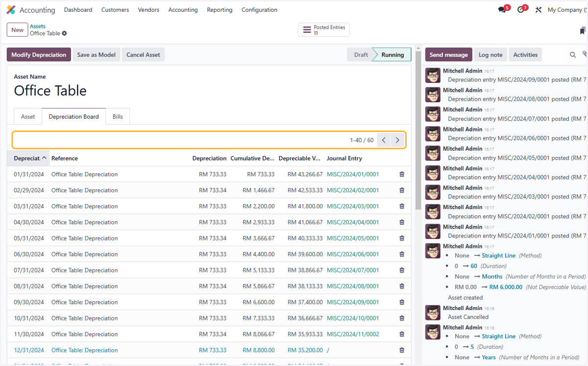The height and width of the screenshot is (366, 588).
Task: Click the Office Table asset name field
Action: pos(50,91)
